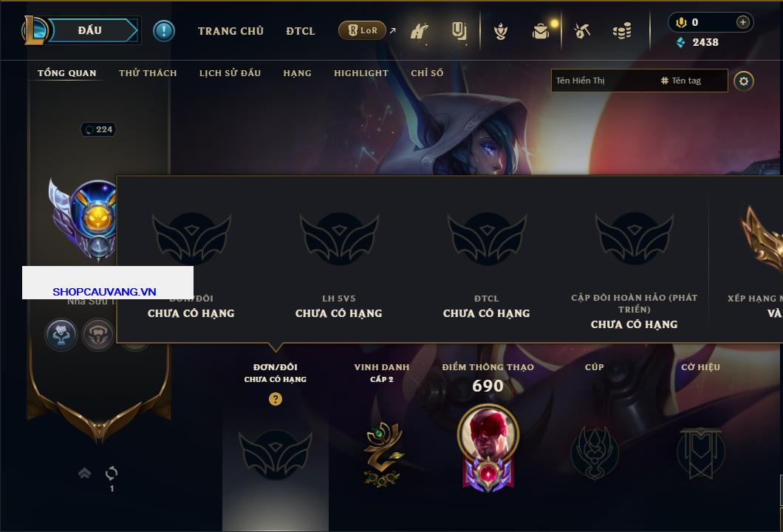Open profile settings gear icon
Screen dimensions: 783x532
744,81
